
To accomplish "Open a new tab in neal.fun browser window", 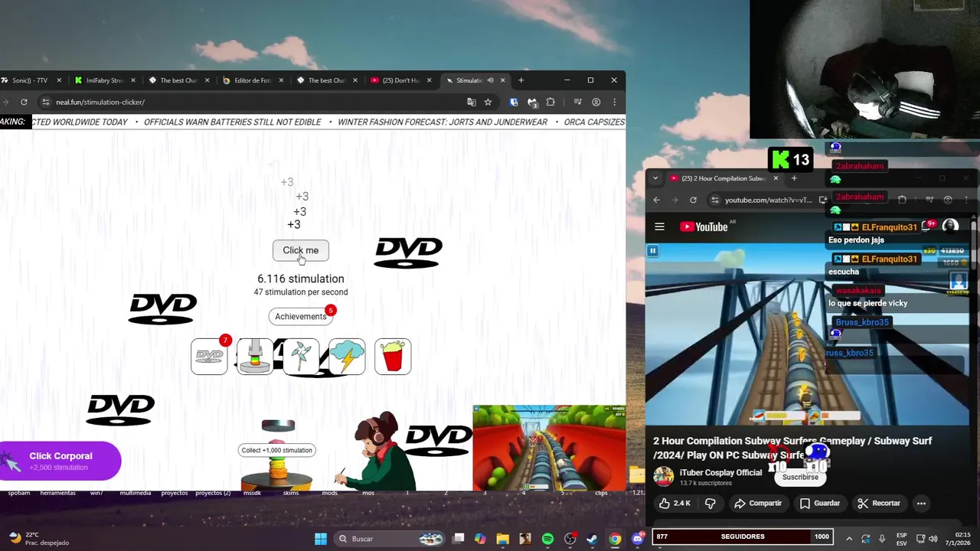I will pyautogui.click(x=521, y=80).
